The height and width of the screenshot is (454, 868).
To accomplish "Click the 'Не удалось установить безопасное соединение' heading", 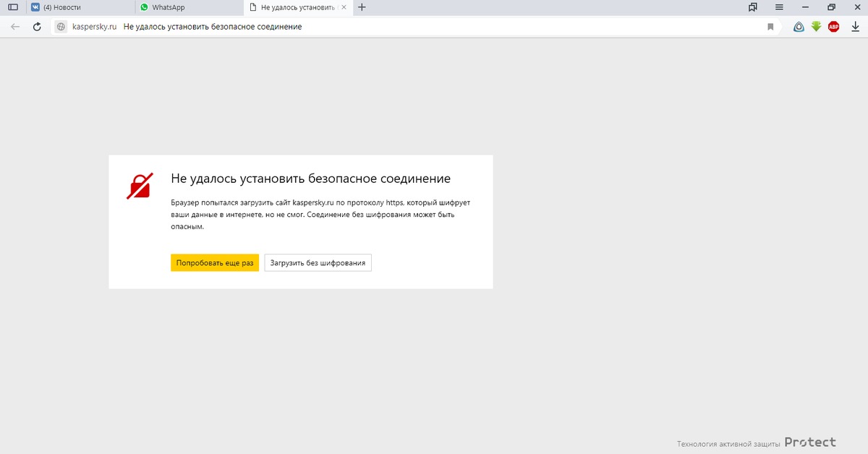I will [x=311, y=179].
